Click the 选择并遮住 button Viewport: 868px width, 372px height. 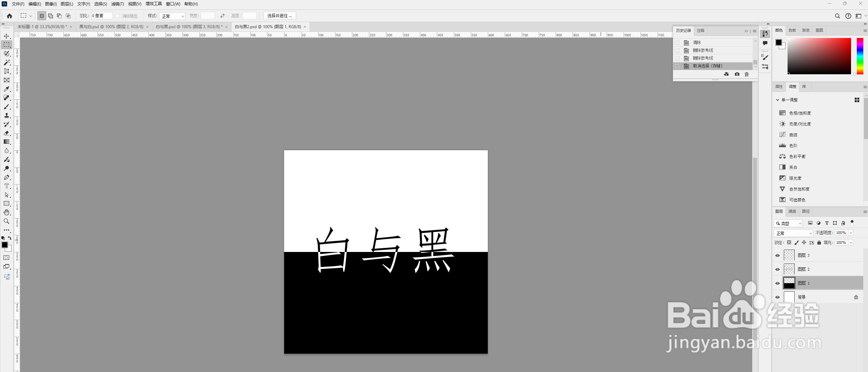279,16
